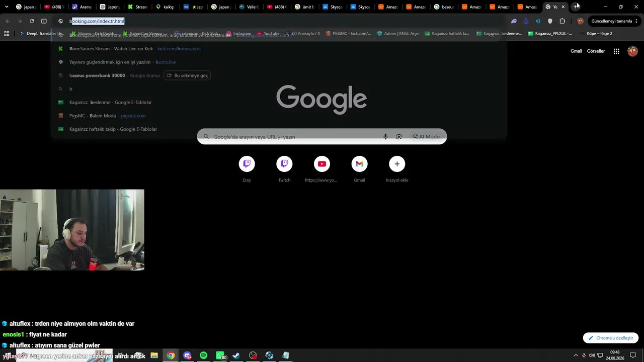Expand the tab search dropdown arrow
The image size is (644, 362).
point(7,7)
